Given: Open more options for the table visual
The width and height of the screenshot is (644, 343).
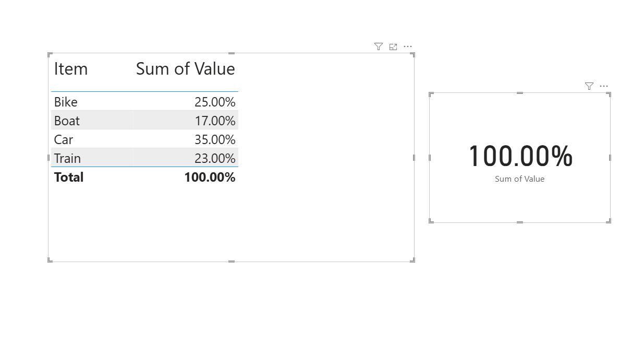Looking at the screenshot, I should (x=408, y=46).
